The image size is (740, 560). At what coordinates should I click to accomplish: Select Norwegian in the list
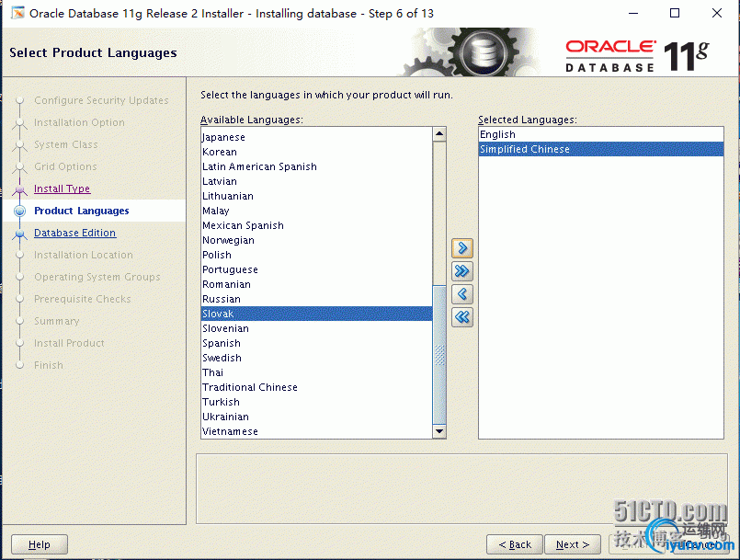tap(316, 240)
